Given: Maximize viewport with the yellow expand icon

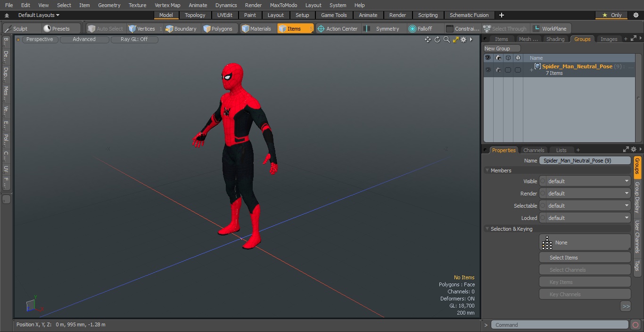Looking at the screenshot, I should [455, 40].
